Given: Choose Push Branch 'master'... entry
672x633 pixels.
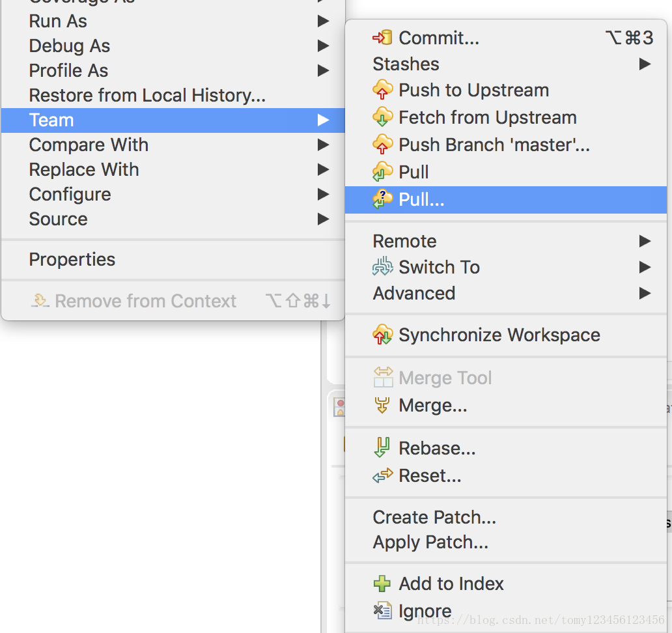Looking at the screenshot, I should [494, 145].
